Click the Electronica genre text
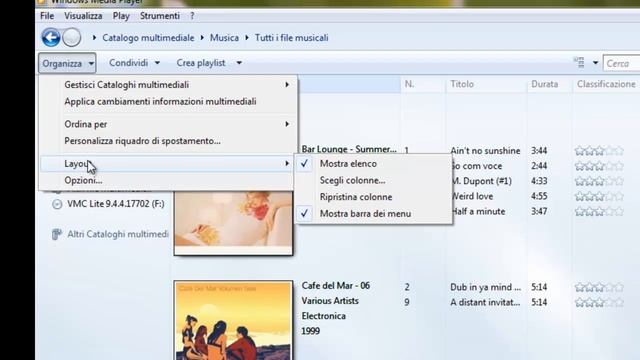This screenshot has width=640, height=360. click(x=324, y=316)
